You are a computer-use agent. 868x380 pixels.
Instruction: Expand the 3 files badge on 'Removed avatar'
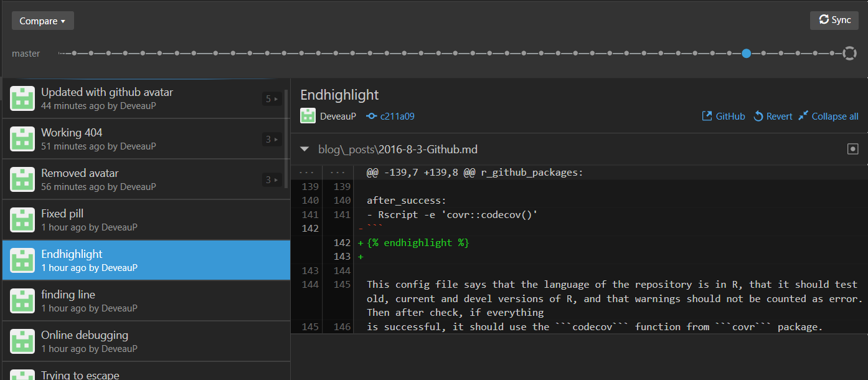coord(272,179)
